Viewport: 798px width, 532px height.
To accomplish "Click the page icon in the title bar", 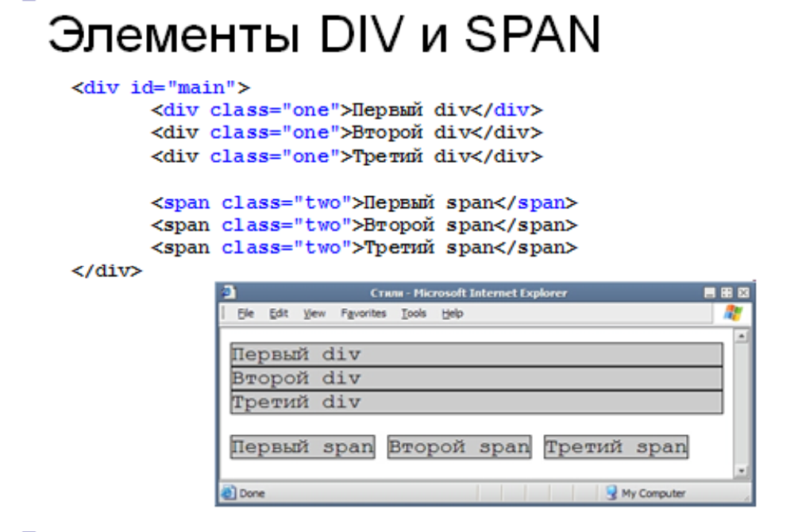I will click(x=228, y=292).
